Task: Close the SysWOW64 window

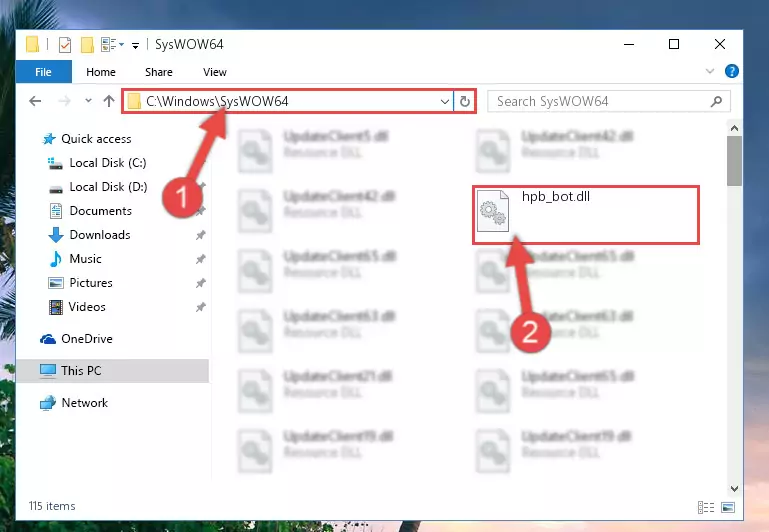Action: coord(719,44)
